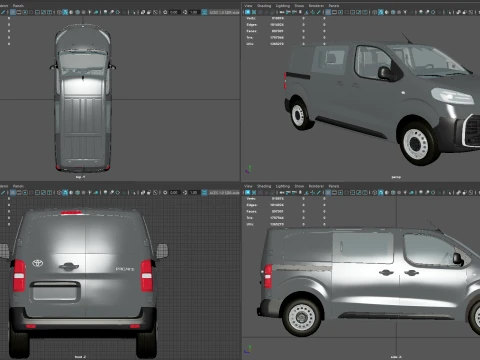
Task: Toggle Textured display in persp panel
Action: (399, 12)
